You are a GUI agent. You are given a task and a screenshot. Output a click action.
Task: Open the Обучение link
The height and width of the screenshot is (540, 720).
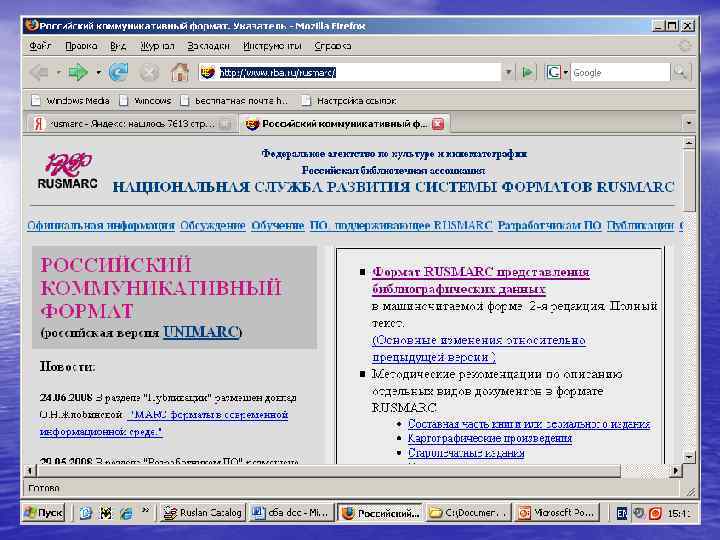[277, 225]
